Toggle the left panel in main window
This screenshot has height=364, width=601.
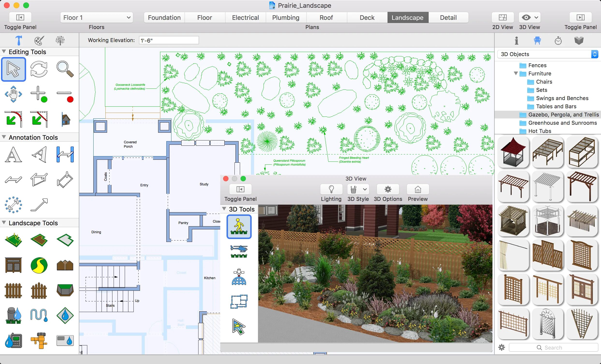tap(20, 17)
